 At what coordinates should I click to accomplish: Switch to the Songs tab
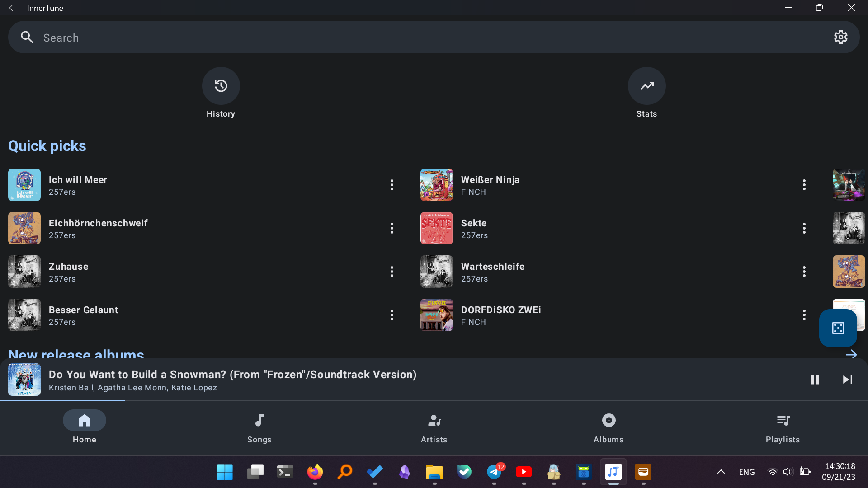point(259,427)
